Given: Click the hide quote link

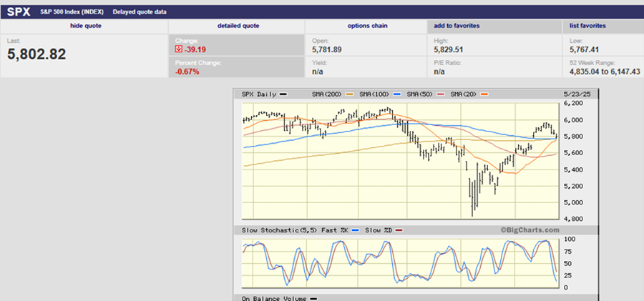Looking at the screenshot, I should tap(85, 26).
